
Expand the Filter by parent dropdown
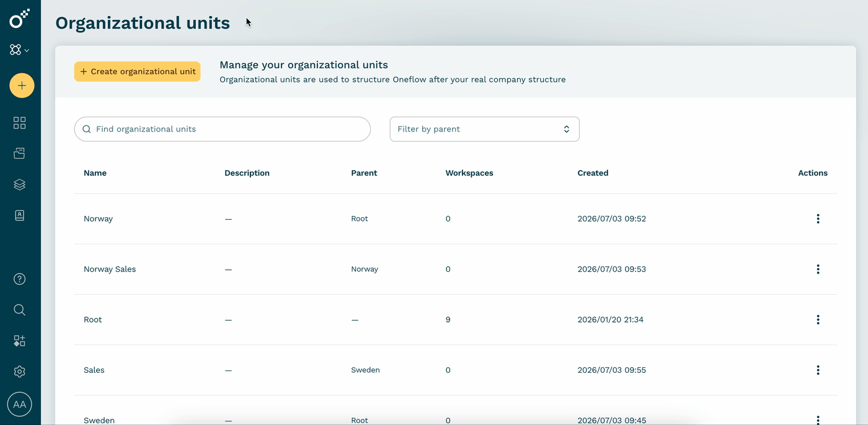click(484, 129)
